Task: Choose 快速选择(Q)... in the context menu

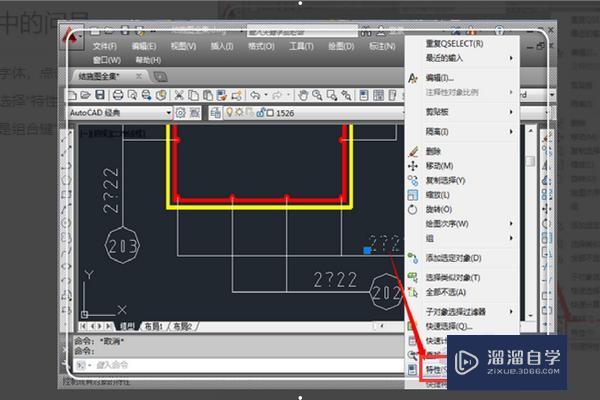Action: point(462,326)
